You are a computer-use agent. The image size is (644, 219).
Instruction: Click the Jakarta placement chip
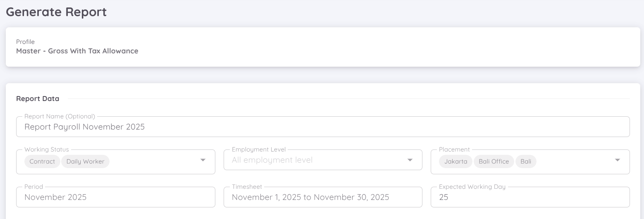coord(456,161)
